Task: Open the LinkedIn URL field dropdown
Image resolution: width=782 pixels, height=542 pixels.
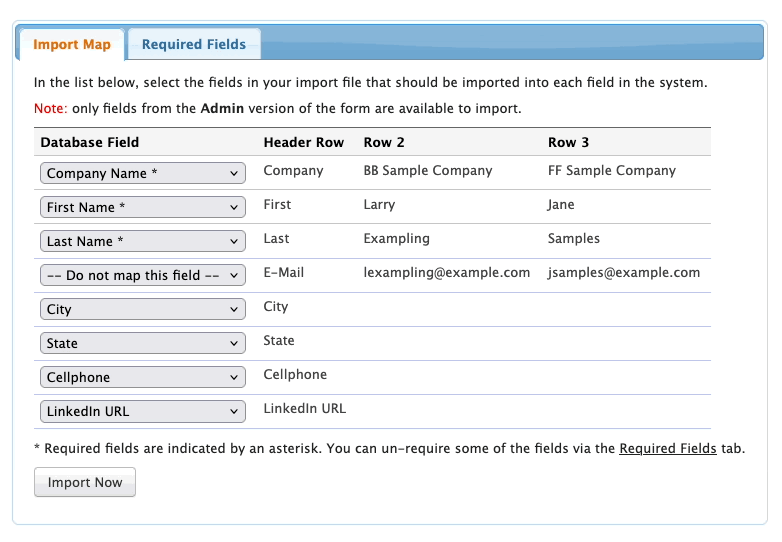Action: [x=143, y=412]
